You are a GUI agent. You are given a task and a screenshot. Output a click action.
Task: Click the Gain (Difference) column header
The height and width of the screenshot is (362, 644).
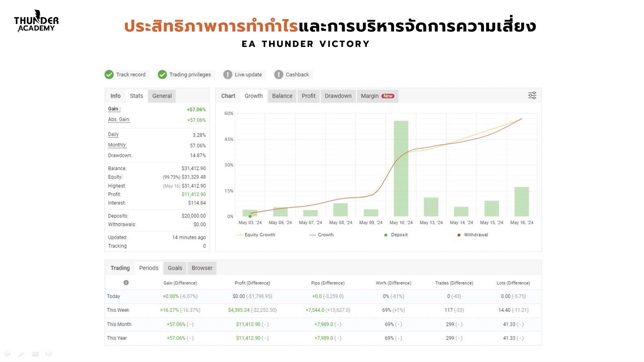(x=180, y=283)
